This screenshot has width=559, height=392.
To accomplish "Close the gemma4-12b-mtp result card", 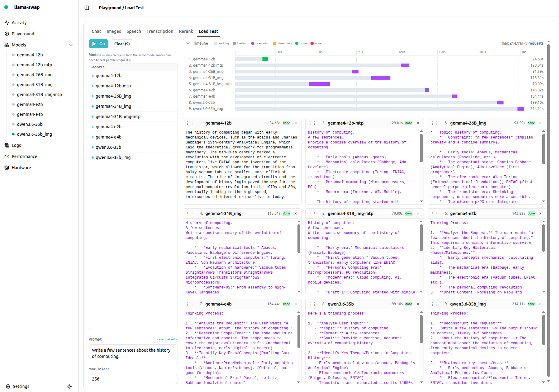I will (418, 123).
